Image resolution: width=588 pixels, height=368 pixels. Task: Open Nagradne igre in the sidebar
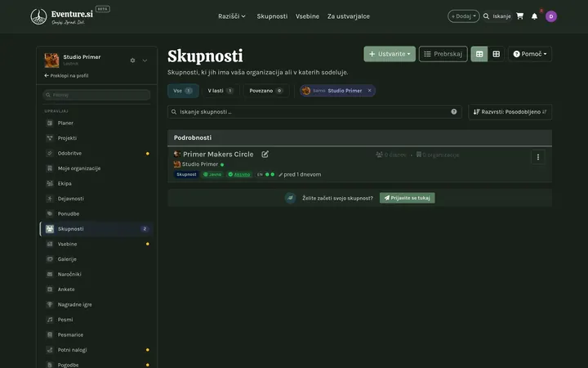(96, 304)
